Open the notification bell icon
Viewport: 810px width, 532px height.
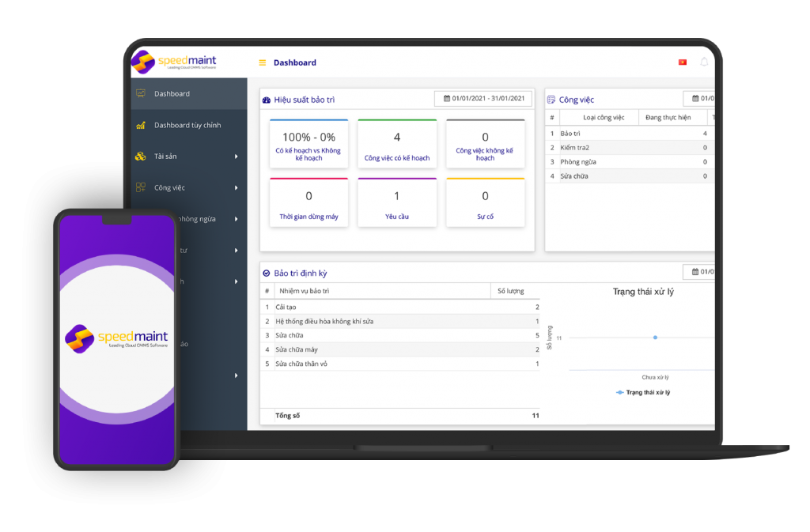[x=704, y=62]
